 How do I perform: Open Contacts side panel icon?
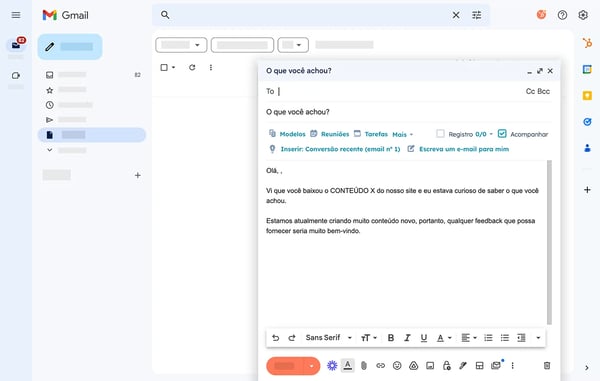tap(587, 148)
